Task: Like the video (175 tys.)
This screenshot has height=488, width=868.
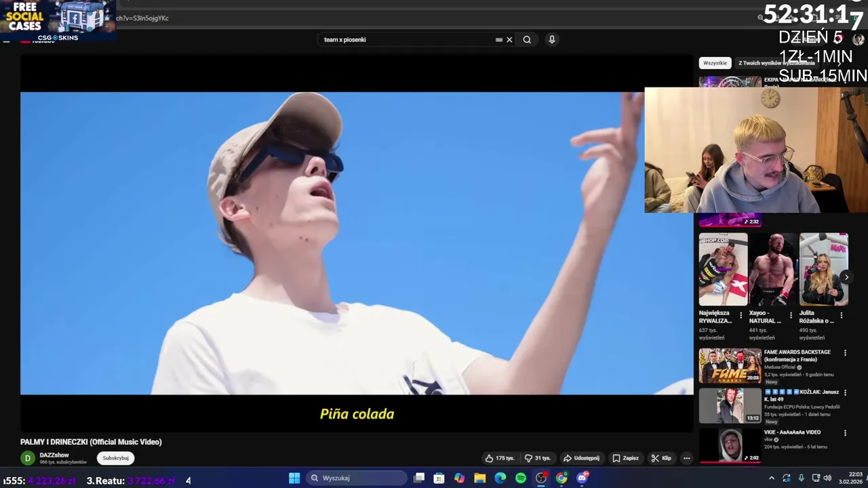Action: [x=499, y=458]
